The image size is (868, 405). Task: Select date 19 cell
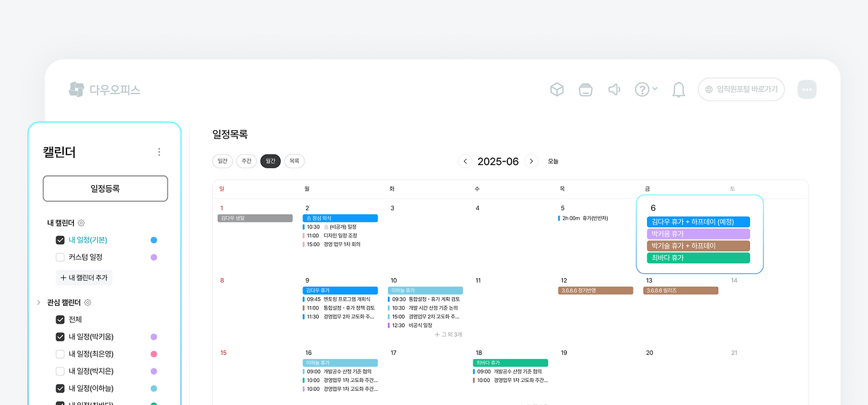[x=564, y=353]
